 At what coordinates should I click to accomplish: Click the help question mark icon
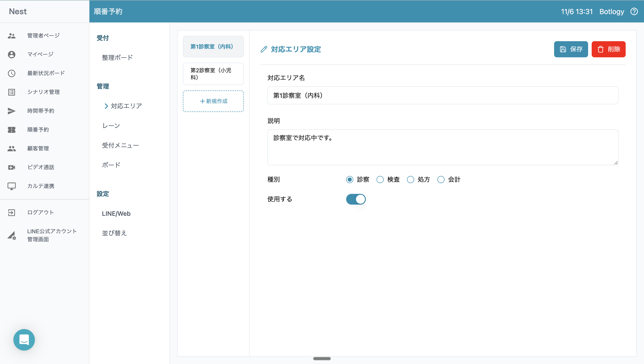(x=634, y=11)
